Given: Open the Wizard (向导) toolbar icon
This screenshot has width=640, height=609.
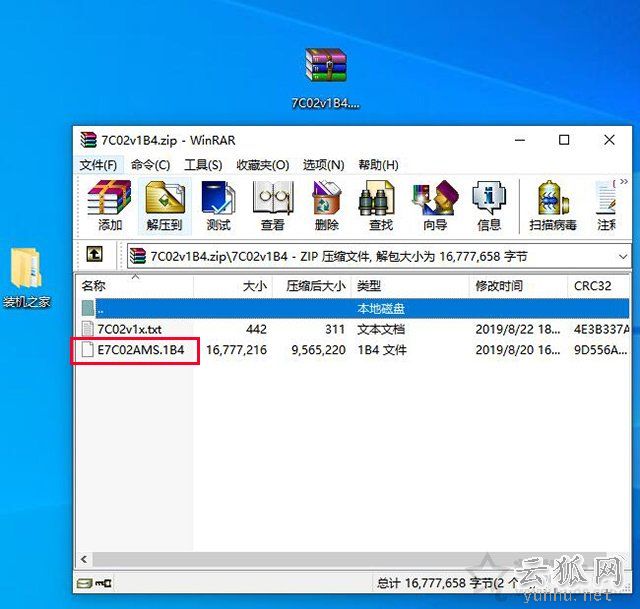Looking at the screenshot, I should click(x=435, y=206).
